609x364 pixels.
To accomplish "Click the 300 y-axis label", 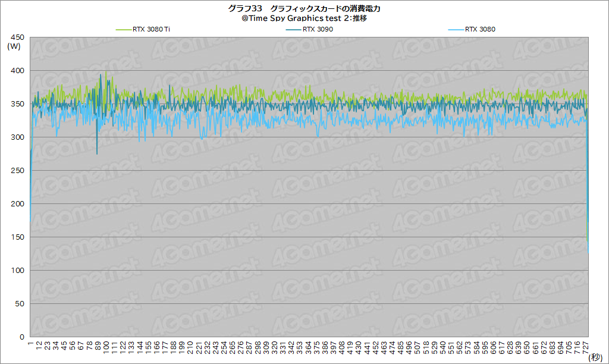I will pos(17,137).
